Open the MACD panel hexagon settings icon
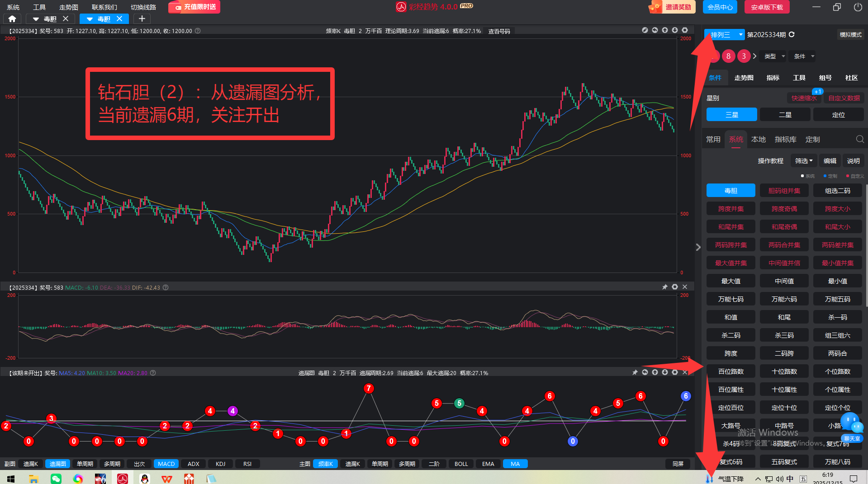Image resolution: width=868 pixels, height=484 pixels. tap(674, 287)
